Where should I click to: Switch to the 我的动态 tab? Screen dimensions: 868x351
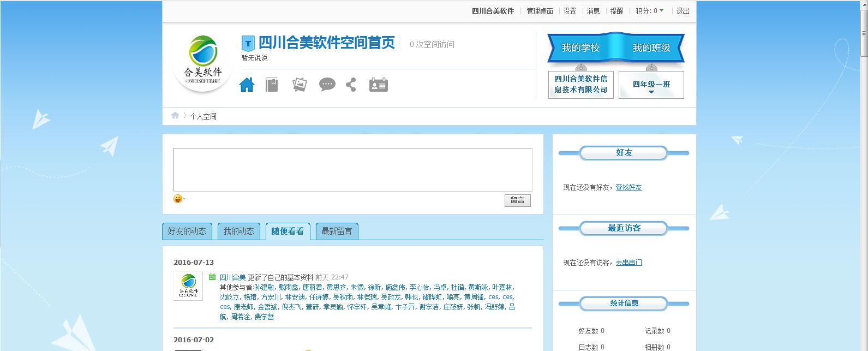(239, 231)
